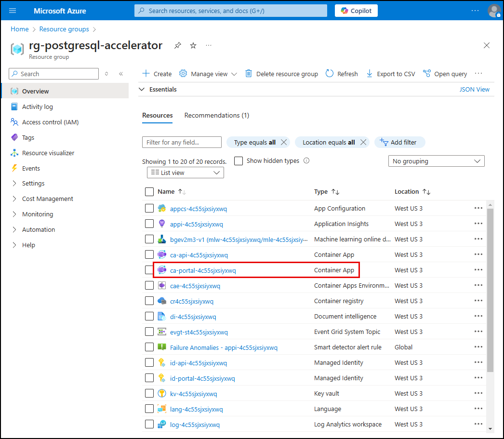Select Access control (IAM) menu item
Screen dimensions: 504x439
[x=50, y=122]
